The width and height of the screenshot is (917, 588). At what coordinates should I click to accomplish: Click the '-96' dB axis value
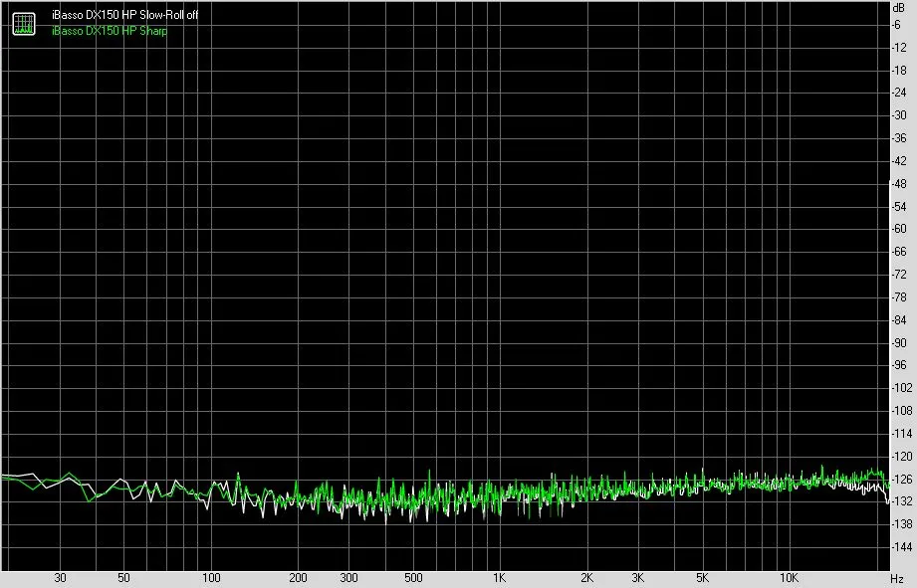(x=899, y=365)
